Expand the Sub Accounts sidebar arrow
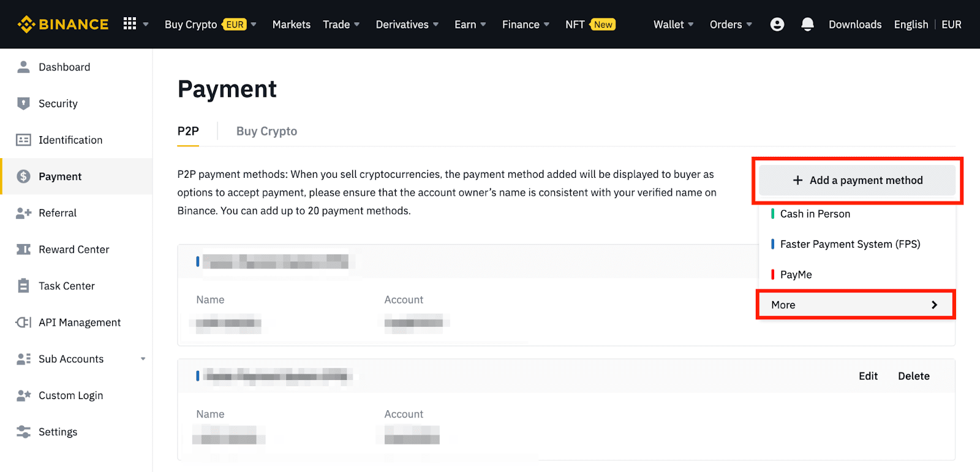The height and width of the screenshot is (472, 980). tap(143, 359)
